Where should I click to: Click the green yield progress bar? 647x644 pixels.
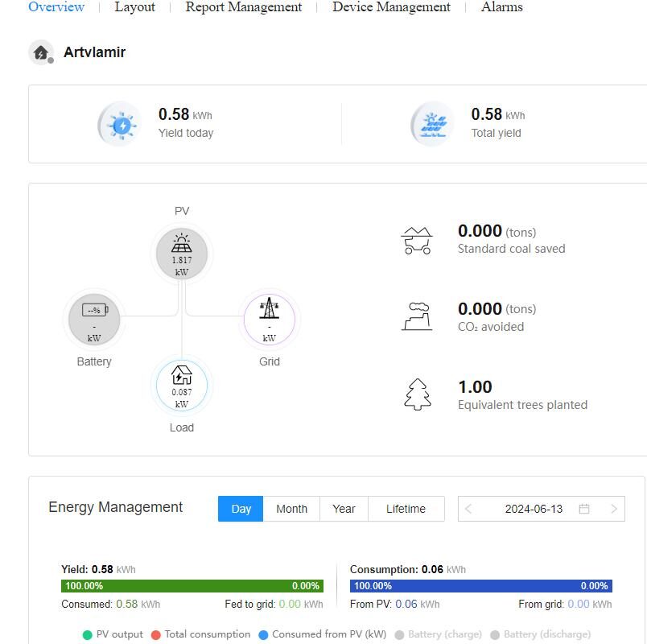pyautogui.click(x=193, y=585)
